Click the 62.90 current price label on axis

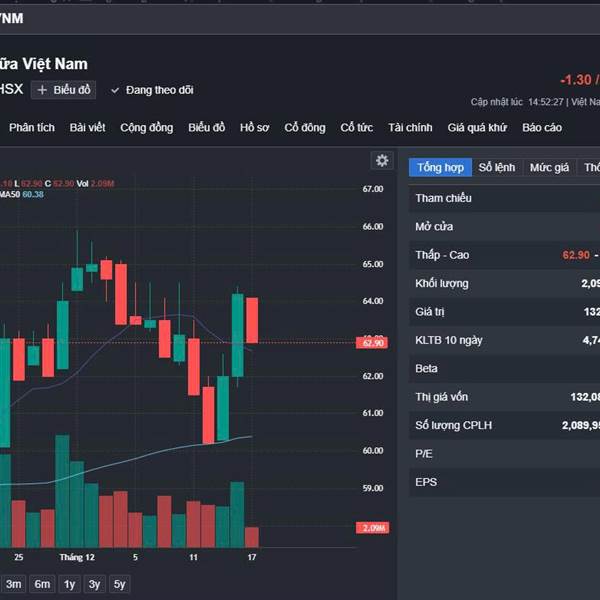pyautogui.click(x=374, y=343)
